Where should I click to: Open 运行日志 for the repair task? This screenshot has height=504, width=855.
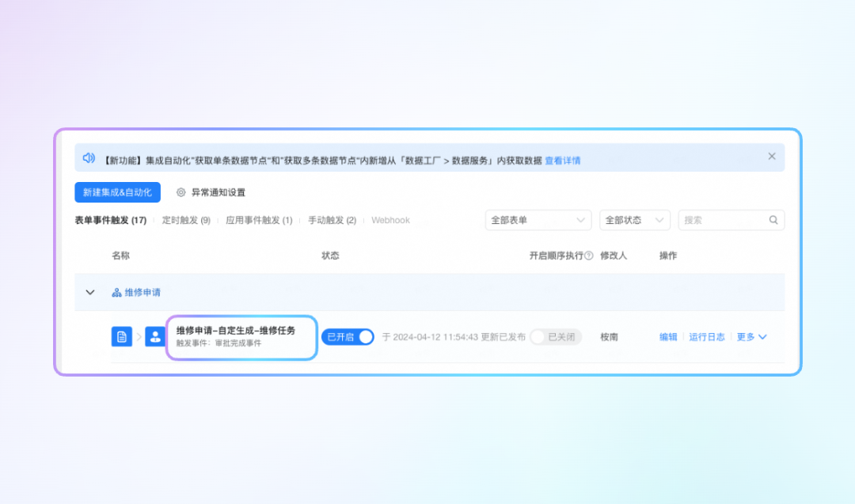(706, 337)
